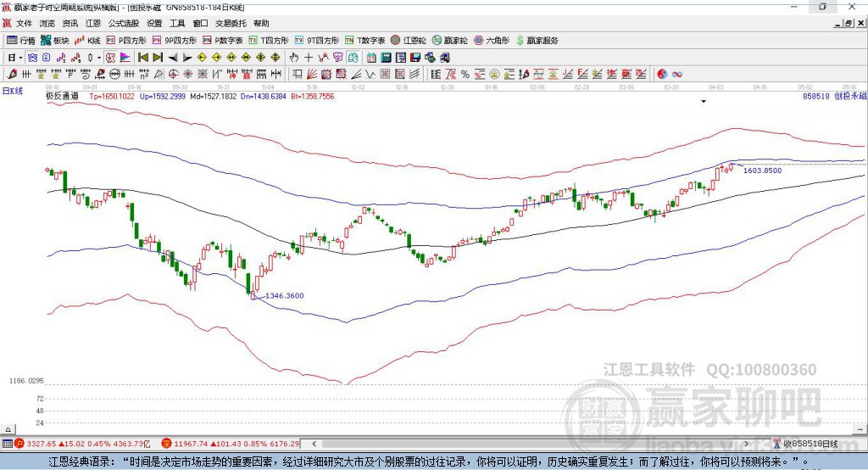The width and height of the screenshot is (868, 470).
Task: Click the blue-red infinity loop icon
Action: pyautogui.click(x=677, y=75)
